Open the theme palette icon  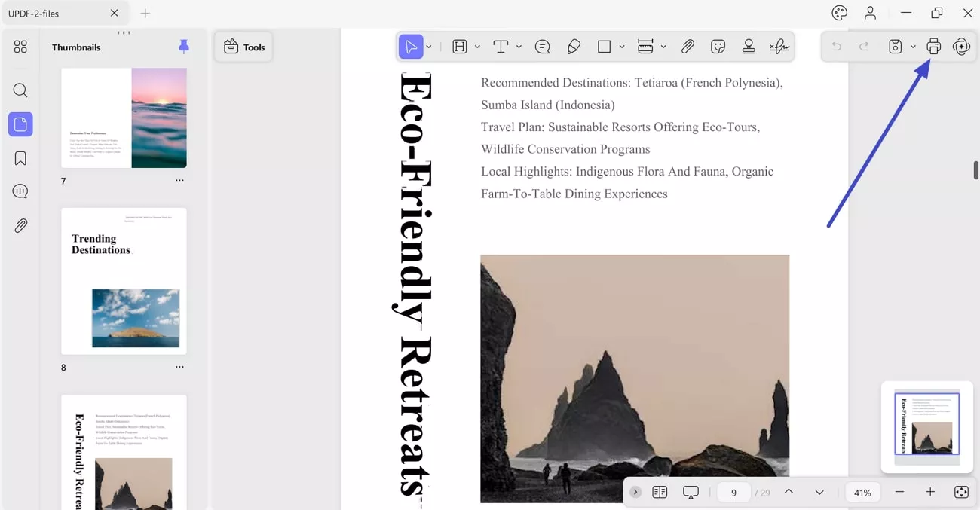point(840,13)
